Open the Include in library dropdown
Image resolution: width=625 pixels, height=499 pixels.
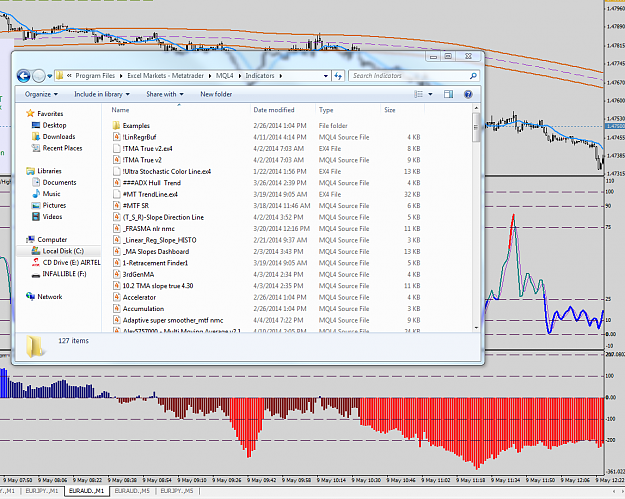click(x=102, y=94)
